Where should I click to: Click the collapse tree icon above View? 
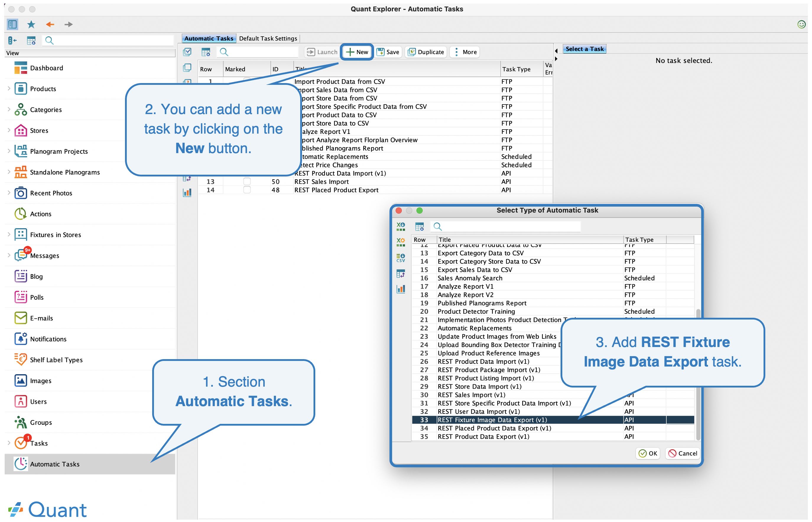12,41
